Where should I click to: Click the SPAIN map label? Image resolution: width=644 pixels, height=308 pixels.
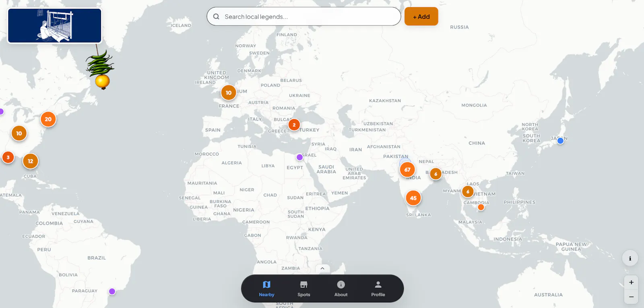point(213,130)
